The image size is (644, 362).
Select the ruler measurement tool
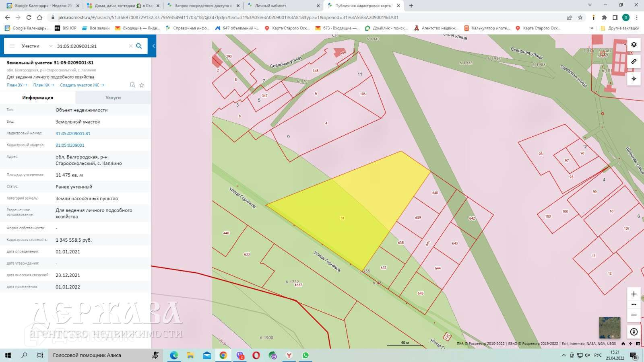click(634, 62)
